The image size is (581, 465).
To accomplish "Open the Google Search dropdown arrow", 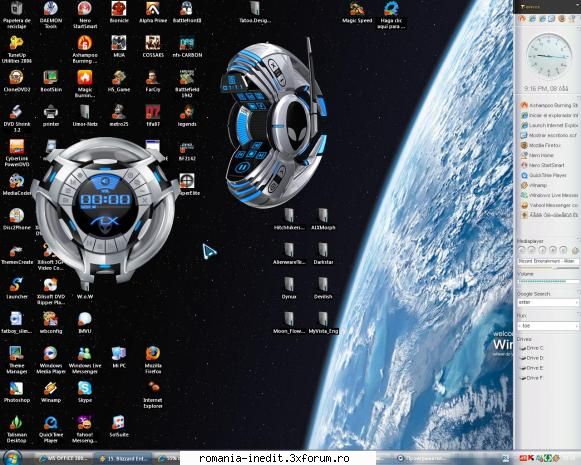I will [x=577, y=302].
